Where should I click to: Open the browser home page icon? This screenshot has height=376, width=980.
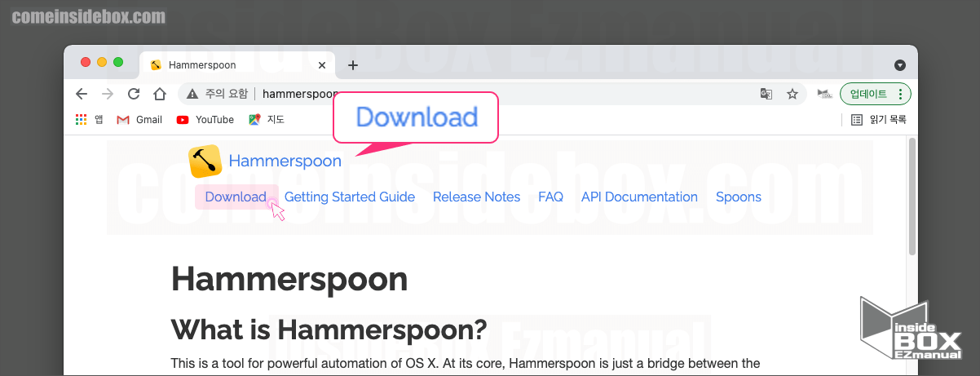tap(161, 94)
